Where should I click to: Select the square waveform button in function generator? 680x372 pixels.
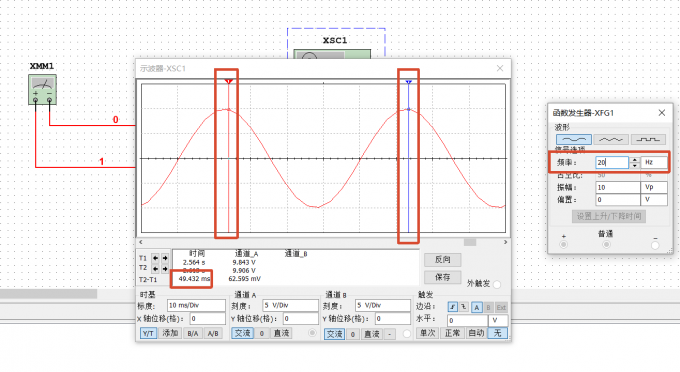pyautogui.click(x=648, y=139)
